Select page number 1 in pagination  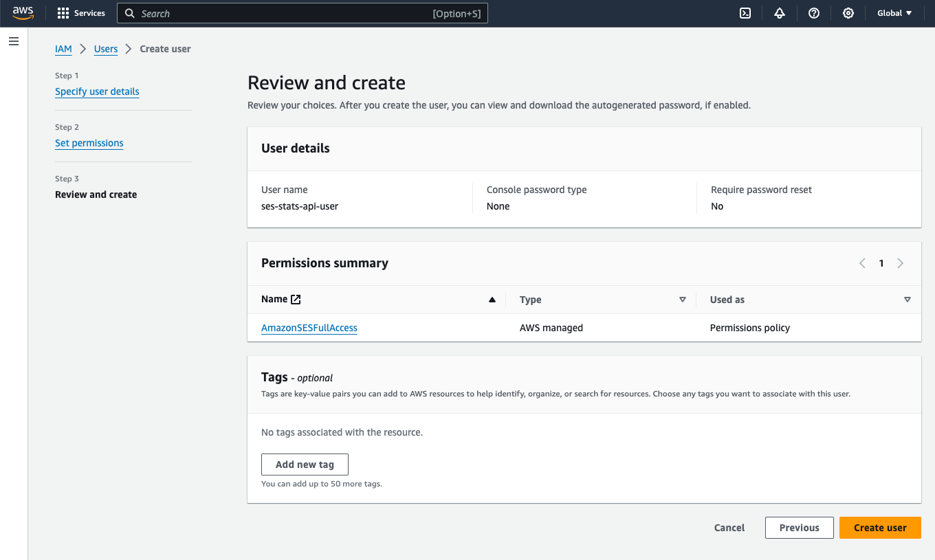(881, 263)
